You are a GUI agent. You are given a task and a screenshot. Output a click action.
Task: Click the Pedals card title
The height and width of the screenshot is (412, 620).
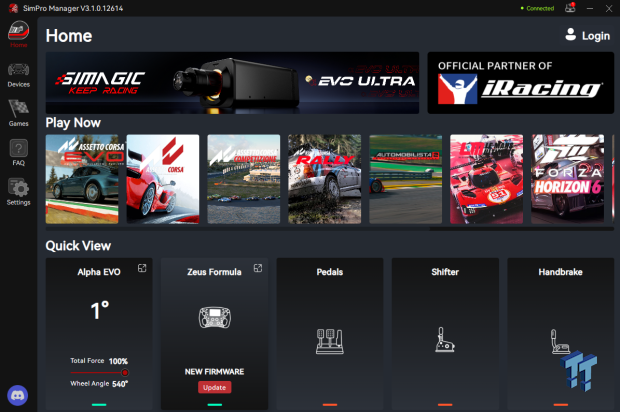[330, 272]
